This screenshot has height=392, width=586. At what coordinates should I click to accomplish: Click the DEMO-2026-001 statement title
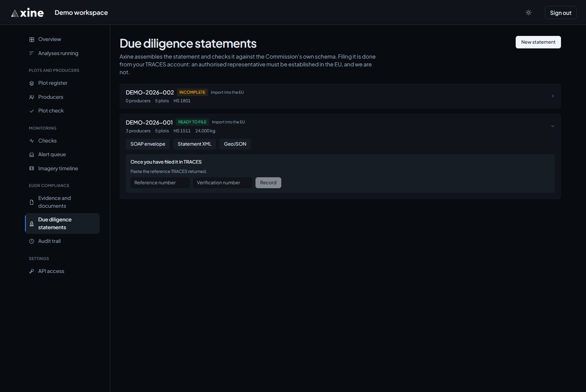149,123
